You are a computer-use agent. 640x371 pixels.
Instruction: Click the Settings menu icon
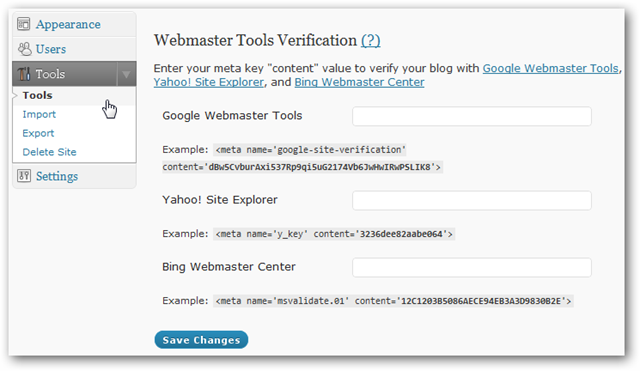24,176
